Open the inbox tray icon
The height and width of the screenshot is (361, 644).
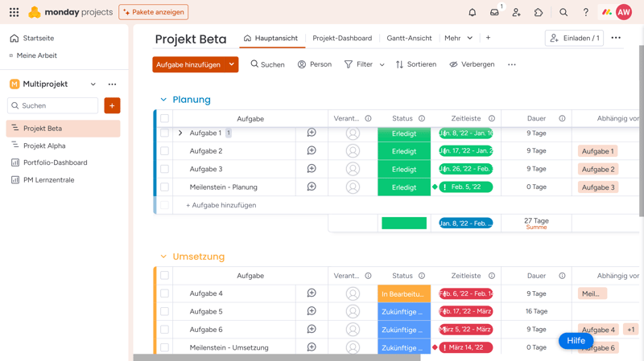click(494, 12)
